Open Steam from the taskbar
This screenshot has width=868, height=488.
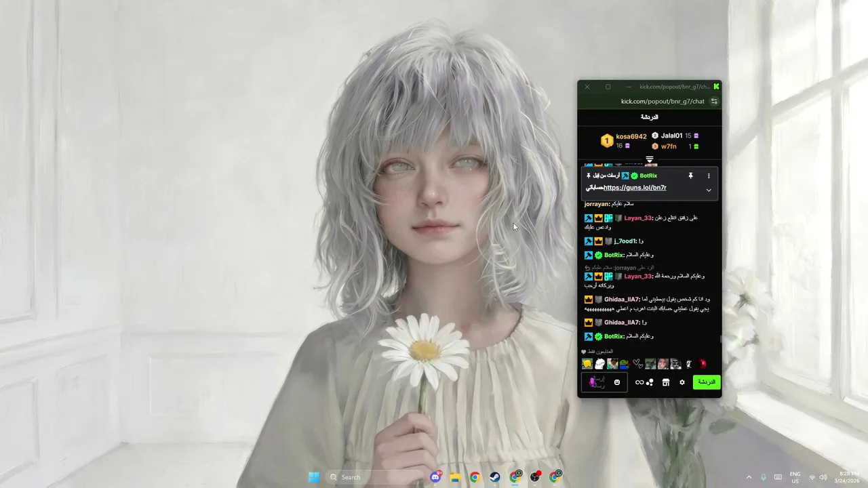pos(495,477)
